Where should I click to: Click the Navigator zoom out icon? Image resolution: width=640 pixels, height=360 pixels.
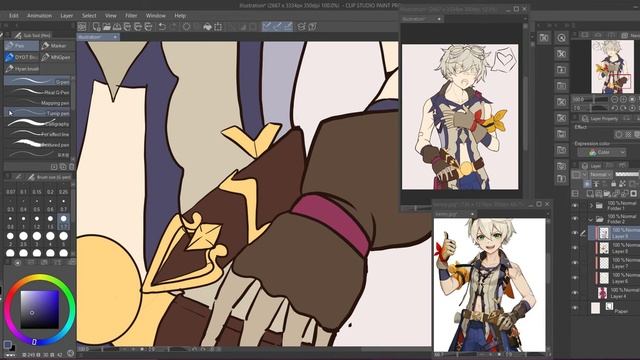(x=615, y=99)
